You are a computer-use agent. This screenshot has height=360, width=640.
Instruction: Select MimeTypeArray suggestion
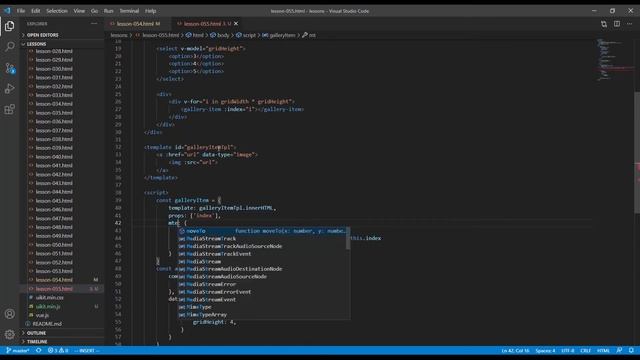click(263, 315)
